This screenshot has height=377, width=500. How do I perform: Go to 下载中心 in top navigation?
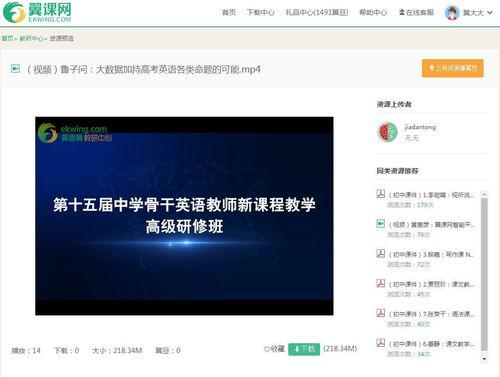[260, 13]
